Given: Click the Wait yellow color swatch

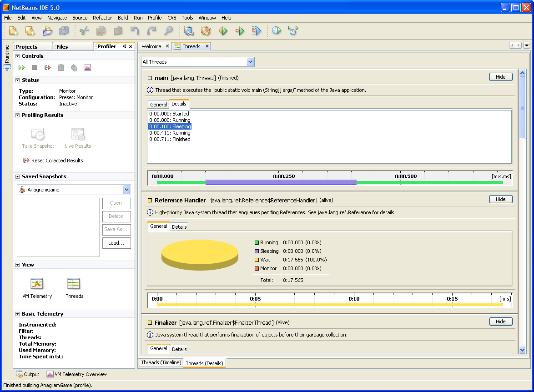Looking at the screenshot, I should tap(257, 260).
